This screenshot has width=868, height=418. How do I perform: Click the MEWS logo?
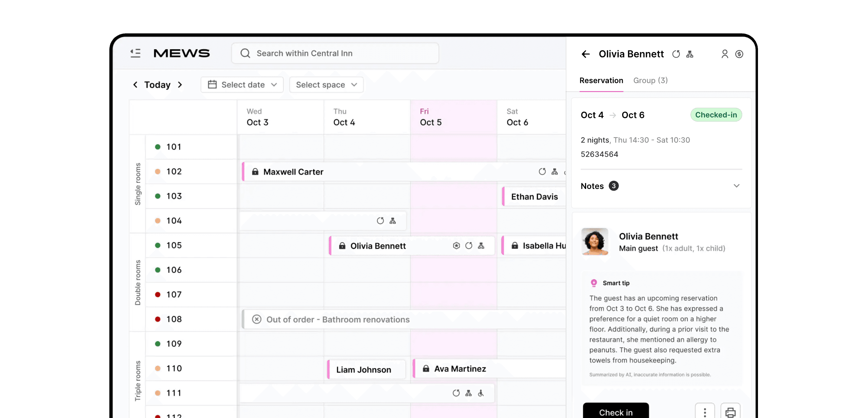coord(182,53)
